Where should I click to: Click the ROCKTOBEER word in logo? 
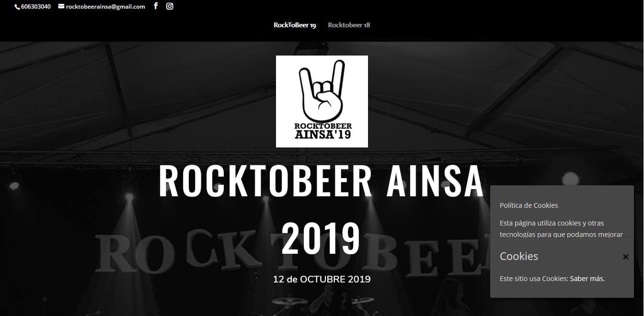pyautogui.click(x=322, y=126)
